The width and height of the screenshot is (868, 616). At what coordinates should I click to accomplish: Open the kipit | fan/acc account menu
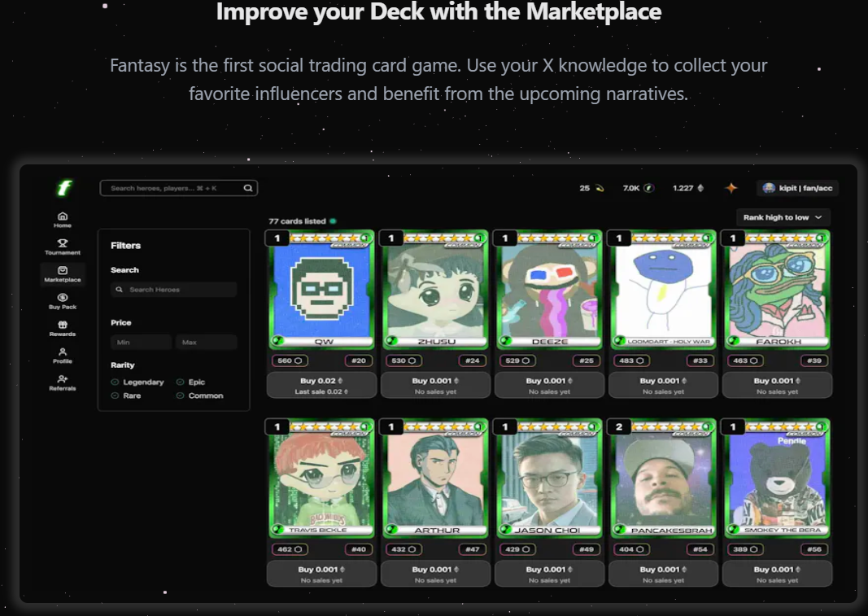click(x=797, y=188)
